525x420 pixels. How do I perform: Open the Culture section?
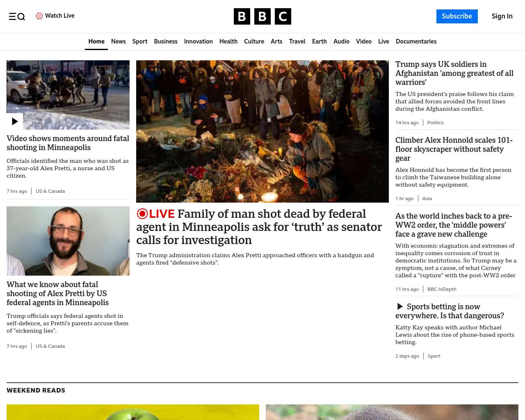[254, 41]
